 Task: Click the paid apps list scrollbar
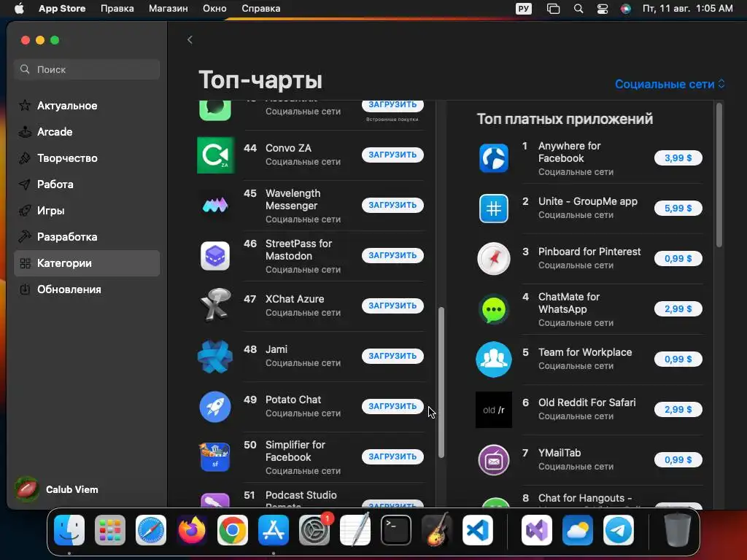719,175
